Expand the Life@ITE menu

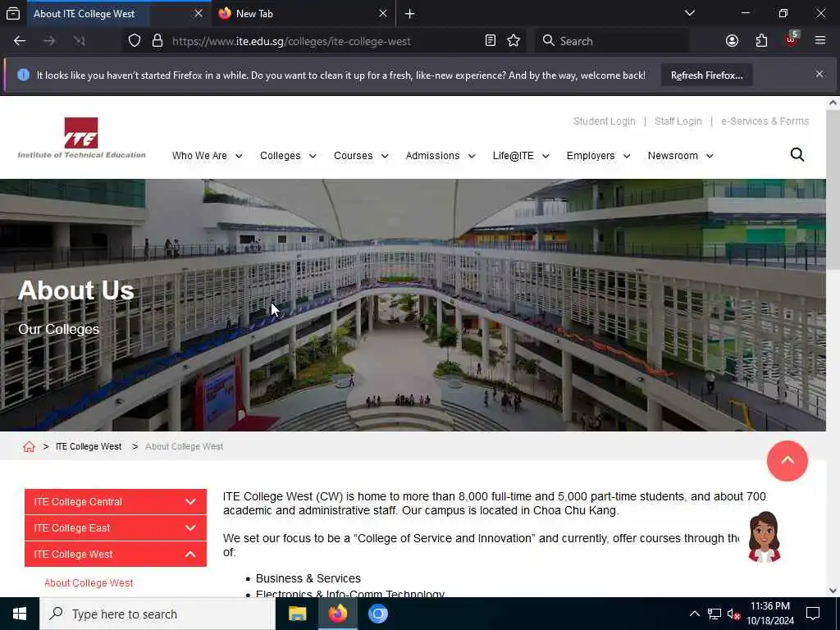coord(521,155)
